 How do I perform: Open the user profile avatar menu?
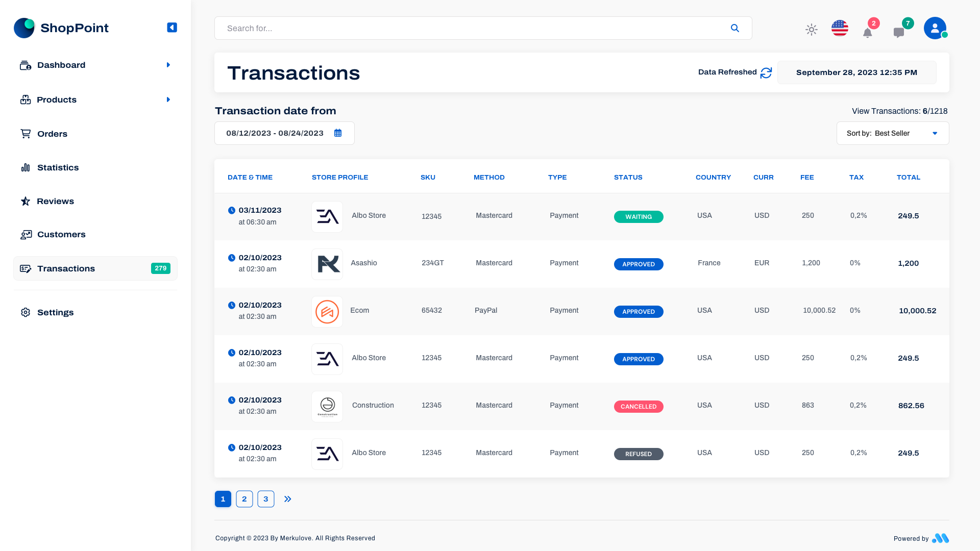[x=935, y=28]
